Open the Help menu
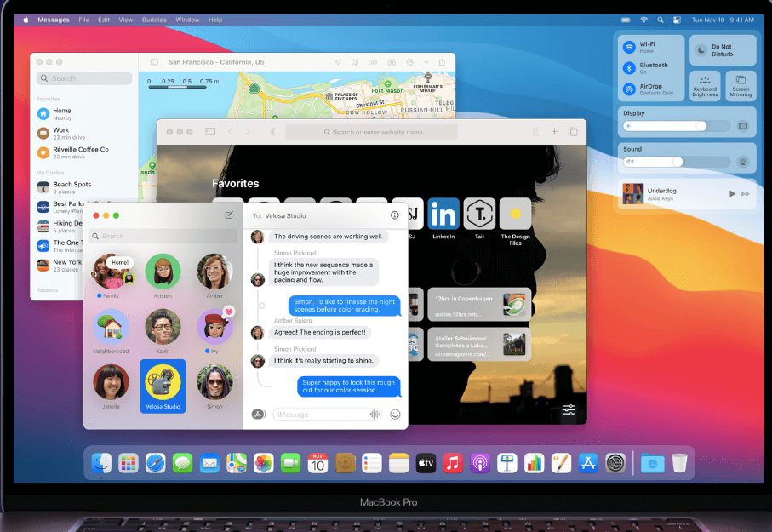Viewport: 772px width, 532px height. tap(215, 20)
